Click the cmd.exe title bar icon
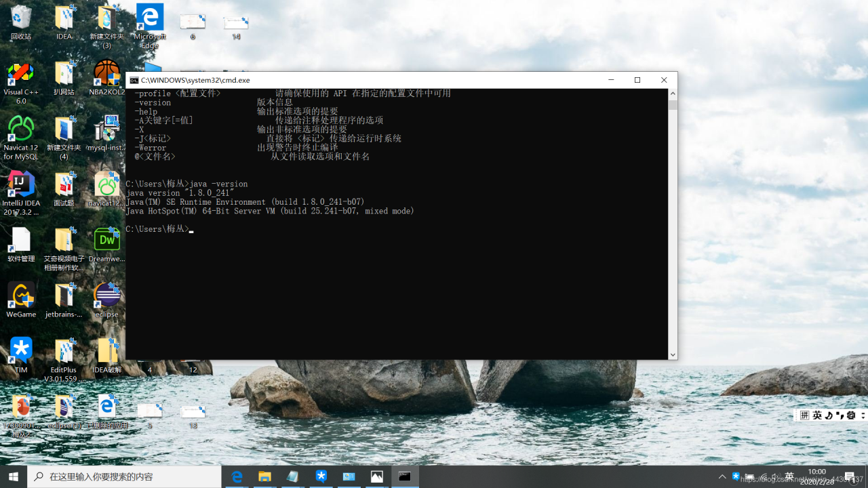 [x=134, y=80]
